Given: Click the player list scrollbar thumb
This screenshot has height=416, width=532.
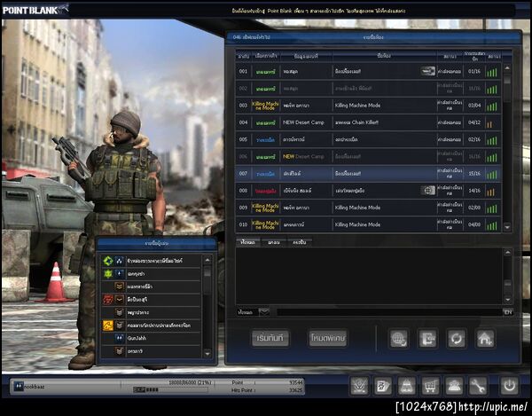Looking at the screenshot, I should point(207,272).
